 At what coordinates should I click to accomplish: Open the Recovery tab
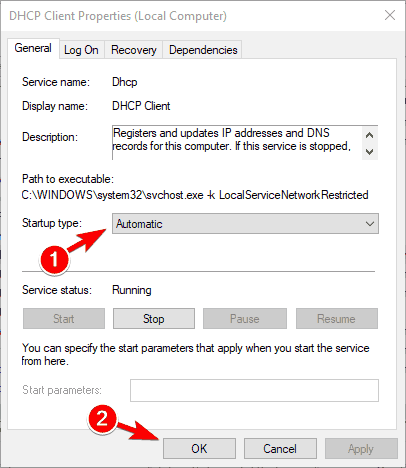pos(134,50)
